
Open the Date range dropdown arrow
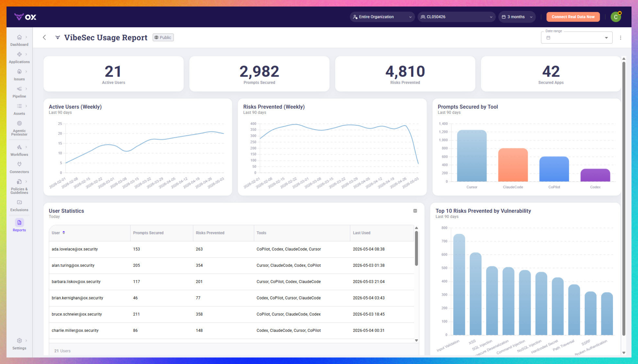pos(606,38)
